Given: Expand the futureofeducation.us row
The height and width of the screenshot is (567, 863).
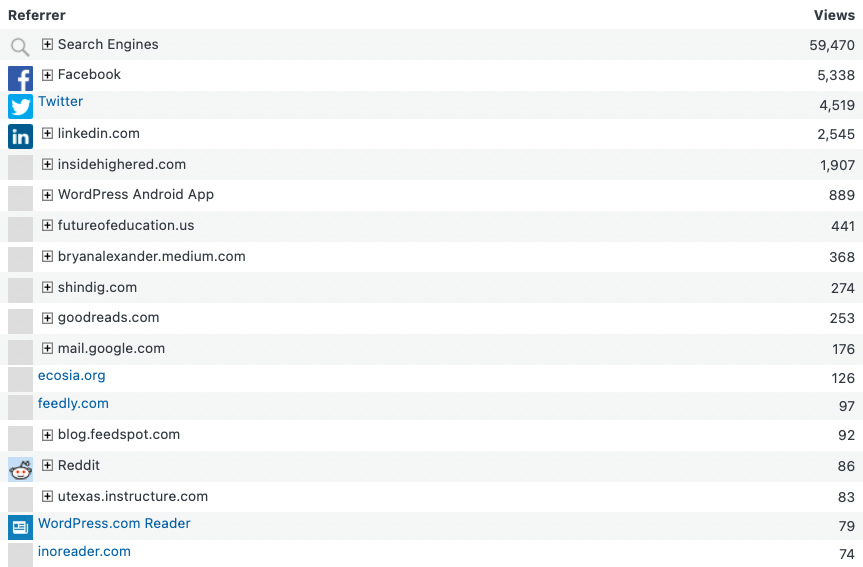Looking at the screenshot, I should (x=47, y=225).
